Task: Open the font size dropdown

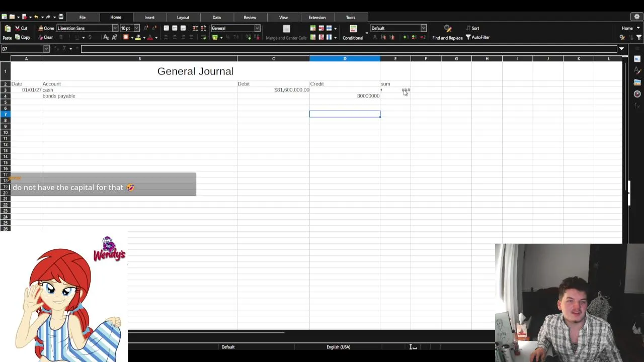Action: (136, 28)
